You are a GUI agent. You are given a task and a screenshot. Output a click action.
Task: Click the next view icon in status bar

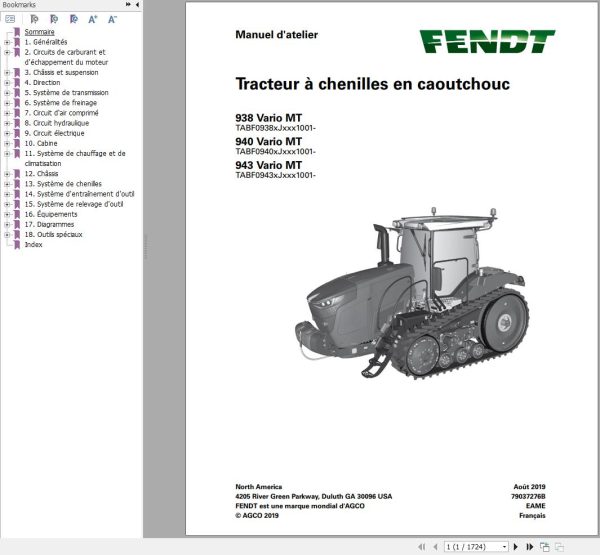(x=559, y=547)
